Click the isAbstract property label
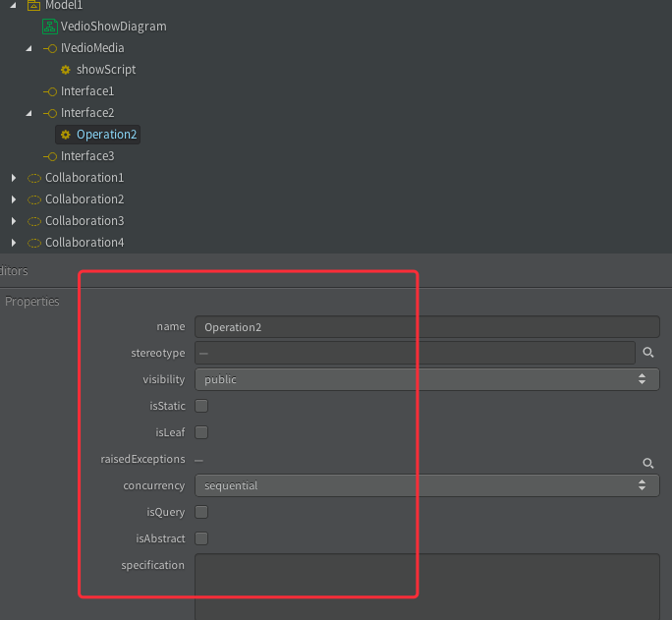The image size is (672, 620). [x=160, y=538]
